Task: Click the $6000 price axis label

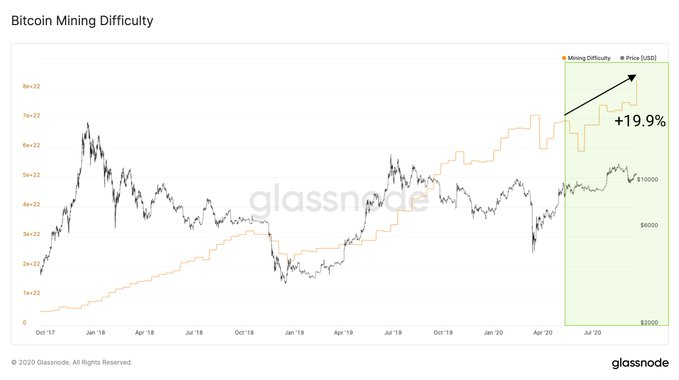Action: tap(649, 225)
